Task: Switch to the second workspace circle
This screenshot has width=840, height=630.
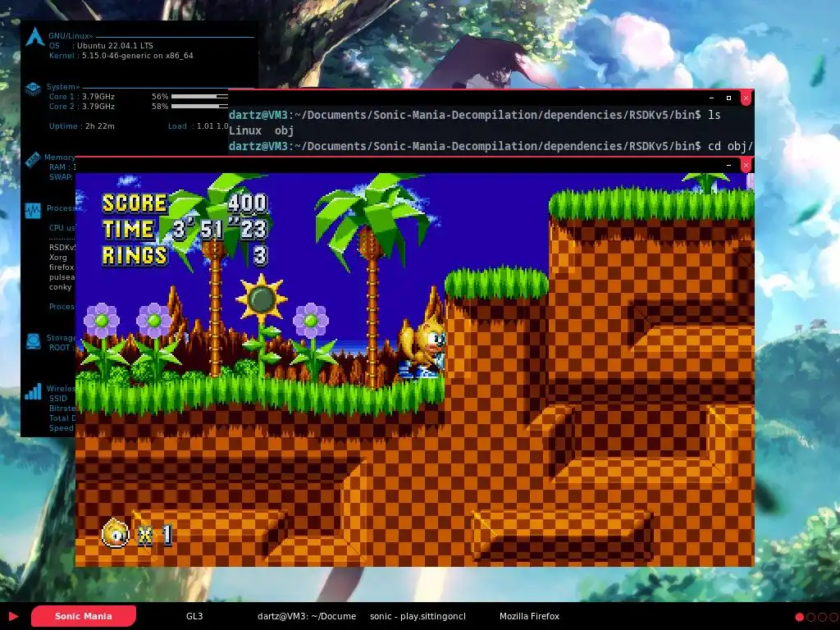Action: point(811,617)
